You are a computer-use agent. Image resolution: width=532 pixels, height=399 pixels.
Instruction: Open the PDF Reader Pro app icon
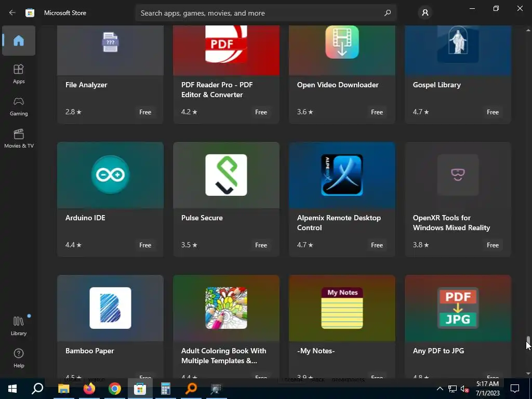click(x=227, y=44)
